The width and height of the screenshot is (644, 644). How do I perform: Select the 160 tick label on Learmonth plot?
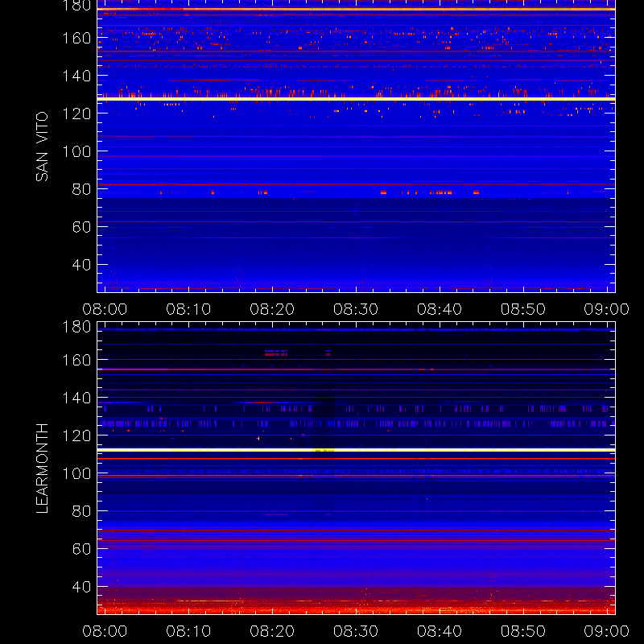pos(76,360)
